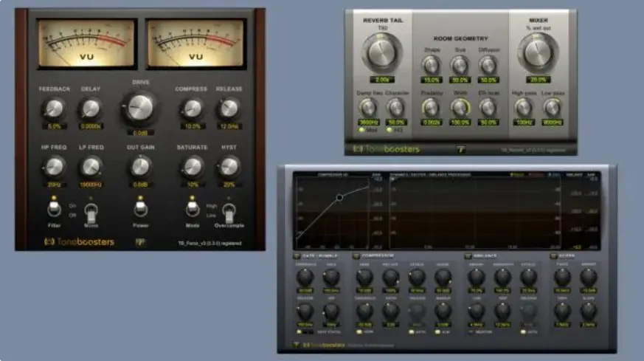Image resolution: width=644 pixels, height=361 pixels.
Task: Click the Drive knob on the tape plugin
Action: [140, 108]
